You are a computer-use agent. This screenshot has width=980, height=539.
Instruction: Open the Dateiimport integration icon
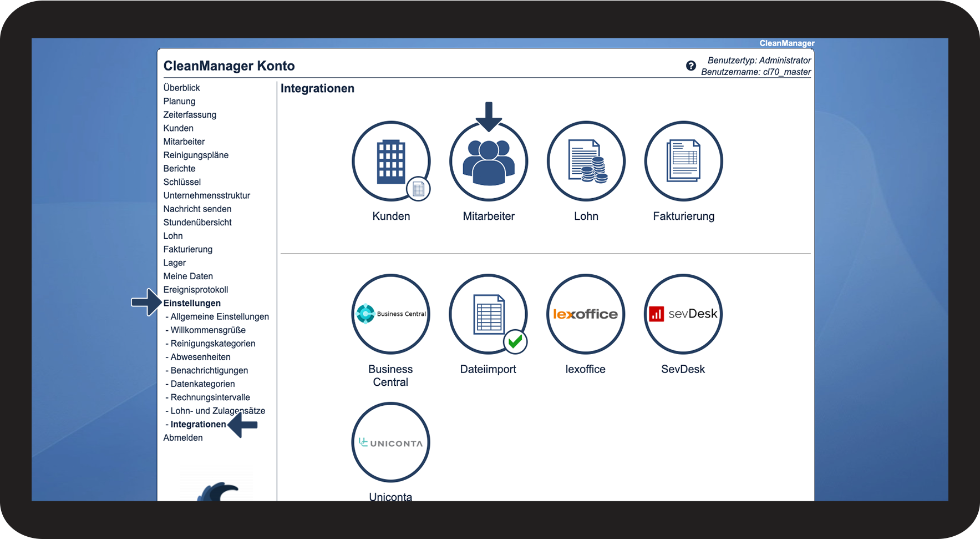tap(489, 314)
